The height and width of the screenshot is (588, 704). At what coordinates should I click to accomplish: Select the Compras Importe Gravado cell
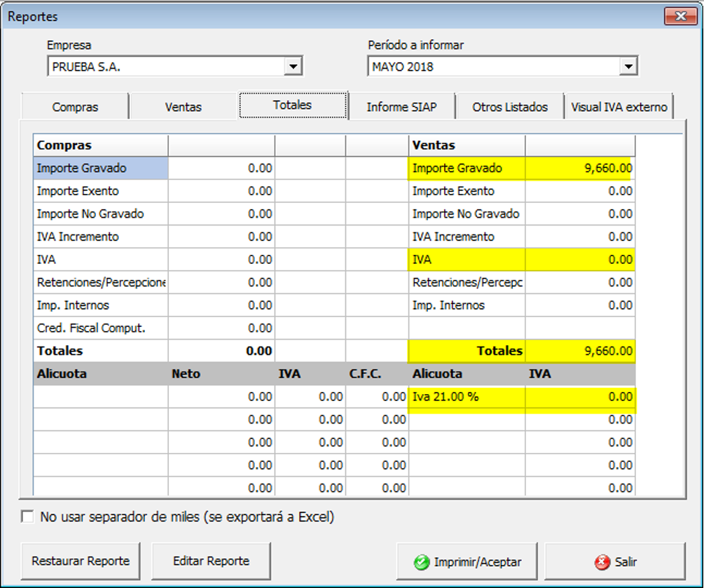point(100,169)
